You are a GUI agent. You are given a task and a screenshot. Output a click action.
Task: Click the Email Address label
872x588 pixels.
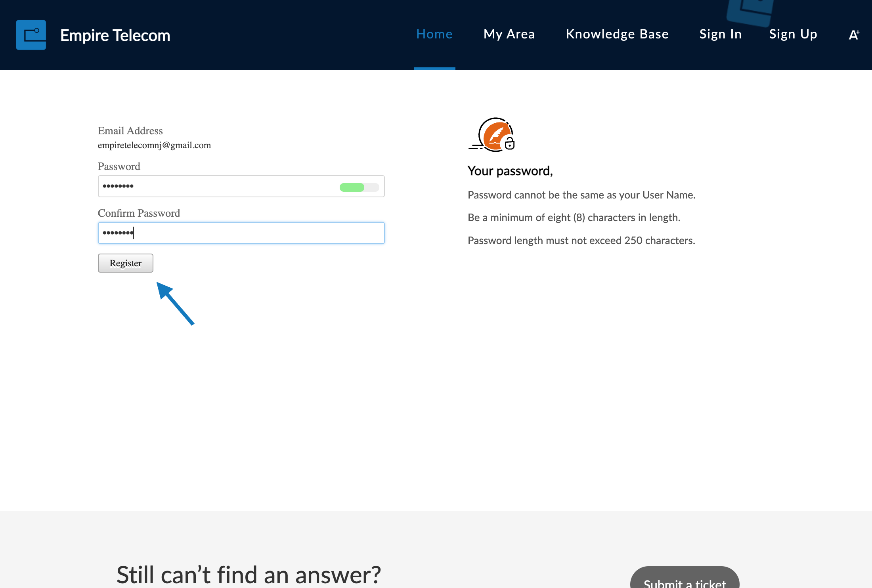pos(130,131)
